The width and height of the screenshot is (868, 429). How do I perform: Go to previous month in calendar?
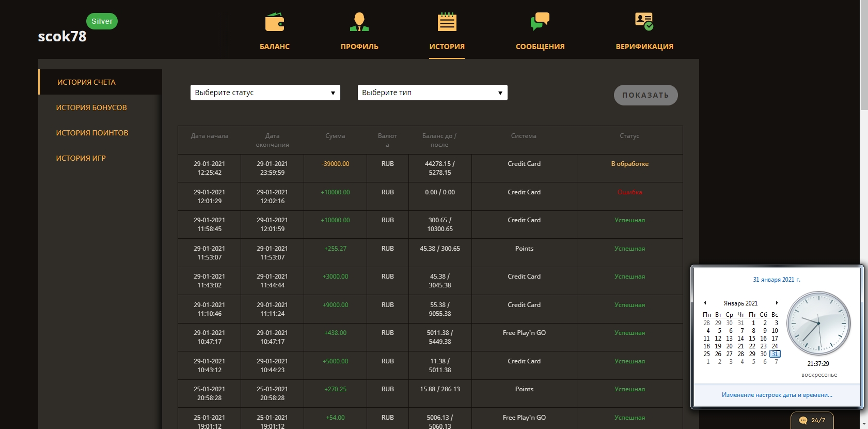coord(705,303)
